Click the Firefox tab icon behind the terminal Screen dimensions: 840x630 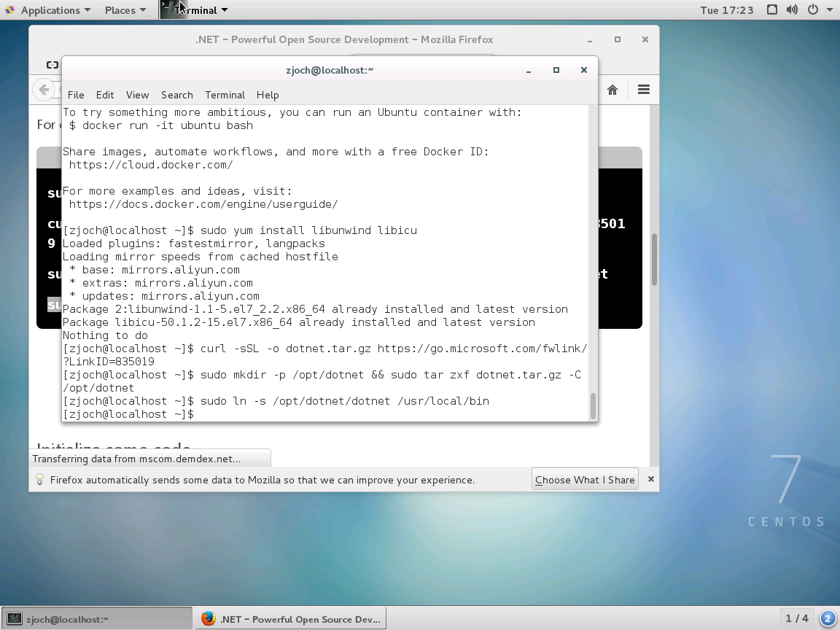(x=52, y=65)
